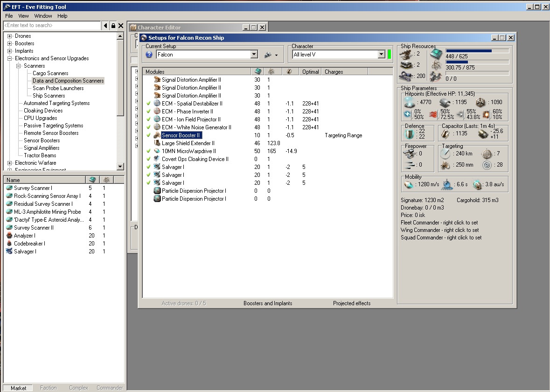This screenshot has height=392, width=550.
Task: Click the search text input field
Action: (52, 26)
